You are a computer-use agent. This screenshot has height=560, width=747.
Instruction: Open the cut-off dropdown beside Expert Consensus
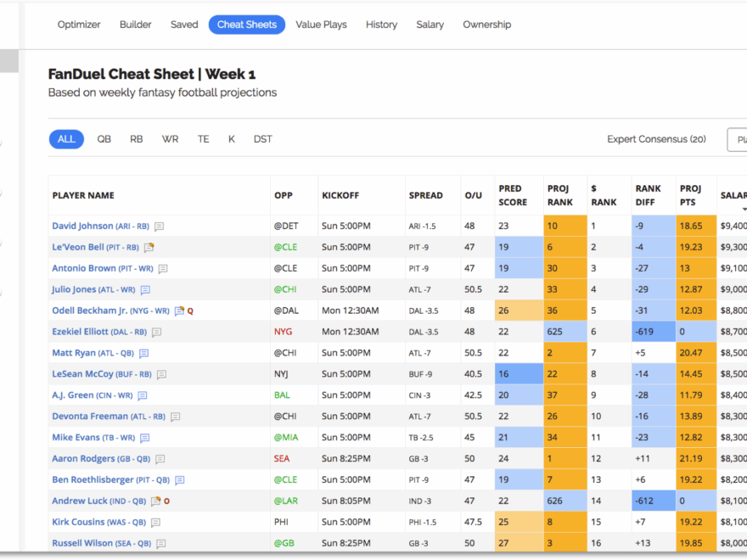737,140
